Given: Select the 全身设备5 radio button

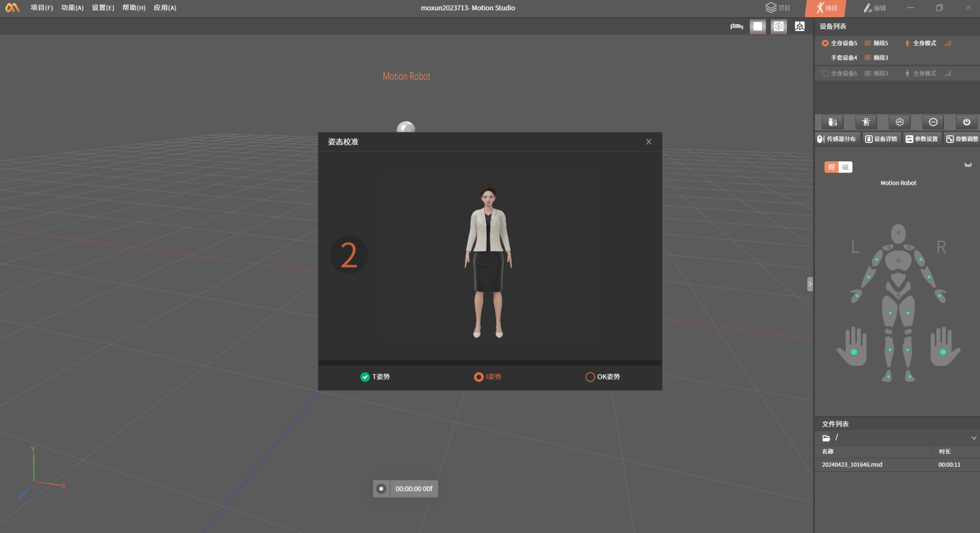Looking at the screenshot, I should point(825,43).
